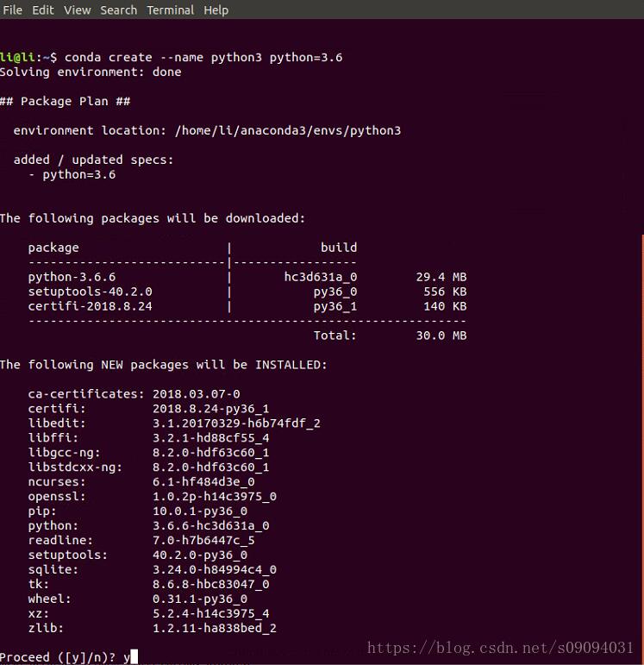Open the Help menu
The image size is (644, 665).
(x=216, y=9)
